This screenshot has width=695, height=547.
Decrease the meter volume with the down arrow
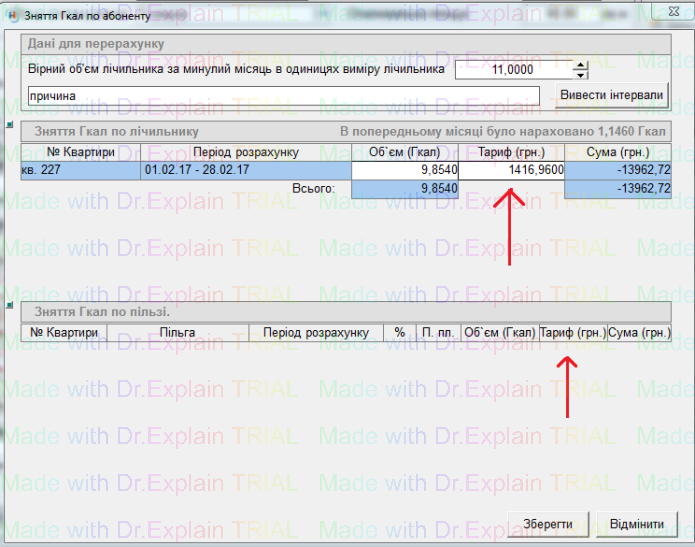coord(581,75)
